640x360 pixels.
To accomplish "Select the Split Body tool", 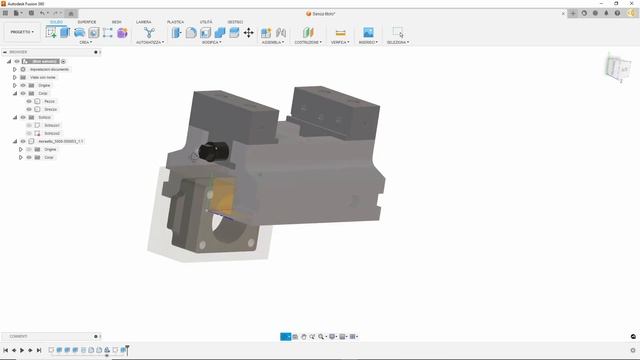I will tap(234, 32).
